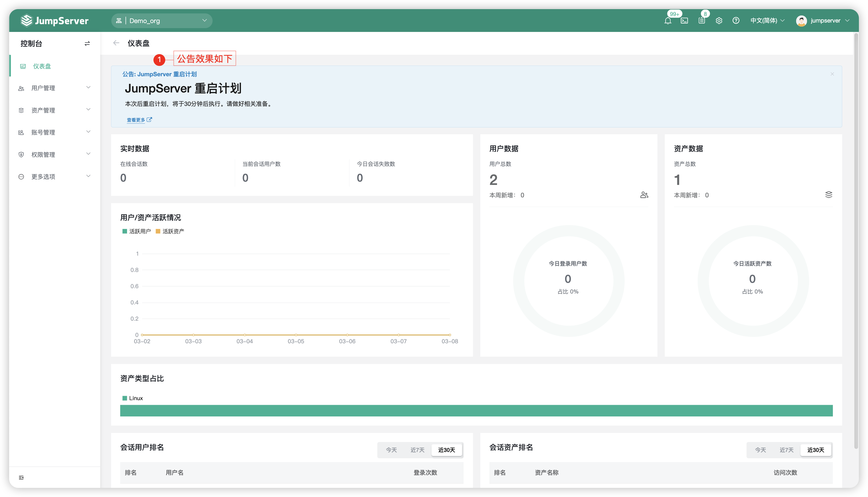Image resolution: width=868 pixels, height=497 pixels.
Task: Select 近30天 tab in 会话资产排名
Action: click(816, 450)
